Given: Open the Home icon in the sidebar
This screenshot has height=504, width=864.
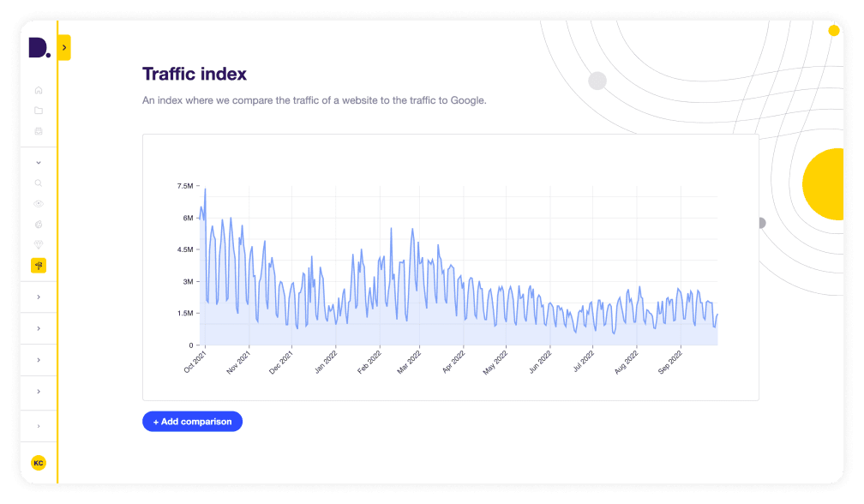Looking at the screenshot, I should pos(39,89).
